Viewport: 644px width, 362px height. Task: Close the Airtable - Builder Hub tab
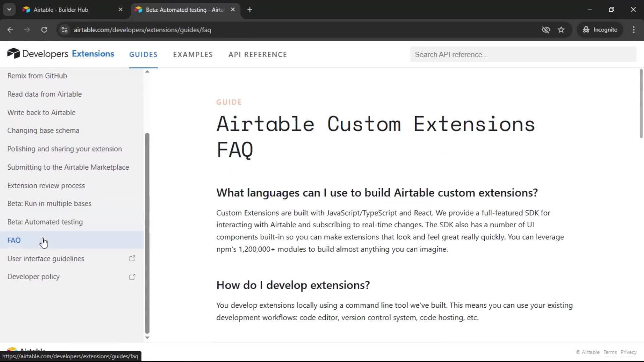(120, 10)
